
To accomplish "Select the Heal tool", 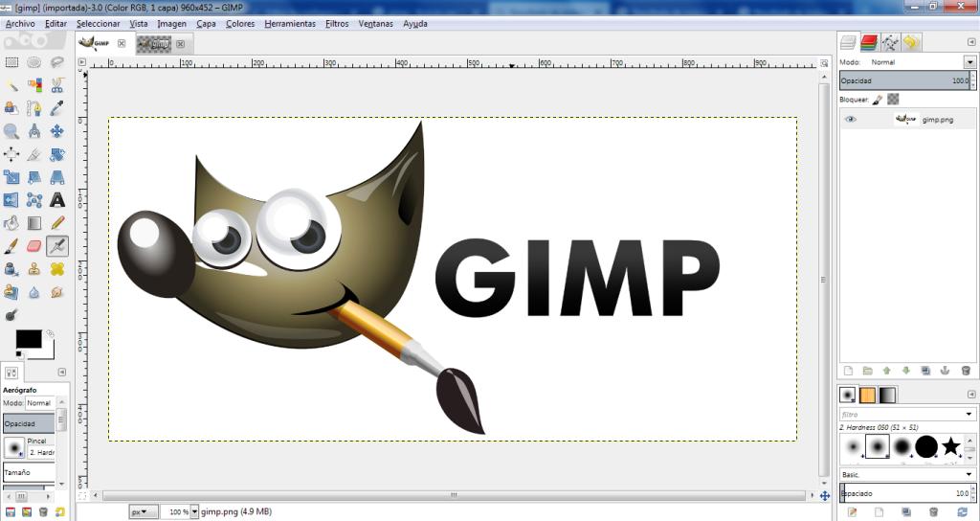I will pyautogui.click(x=56, y=269).
